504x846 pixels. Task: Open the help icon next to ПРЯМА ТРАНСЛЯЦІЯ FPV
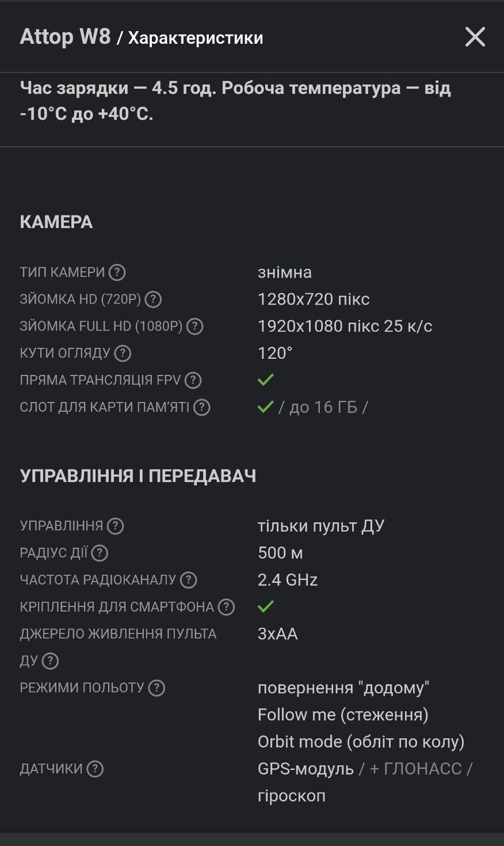(x=193, y=380)
